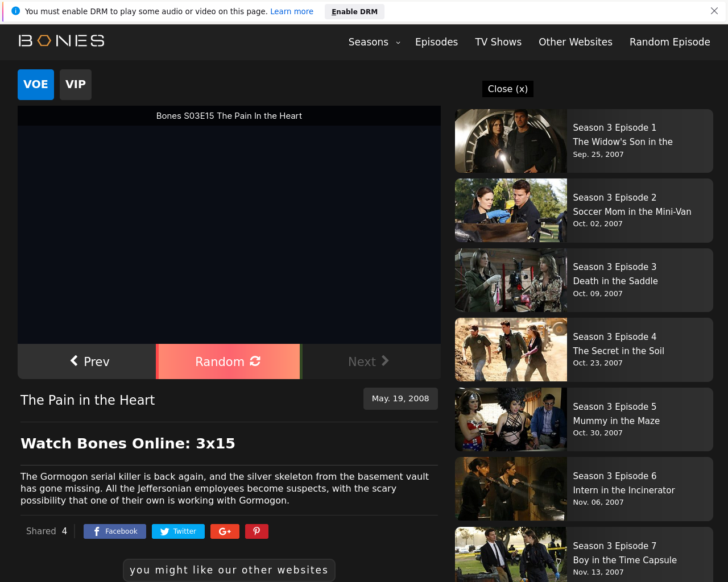728x582 pixels.
Task: Share via the Pinterest icon
Action: tap(257, 531)
